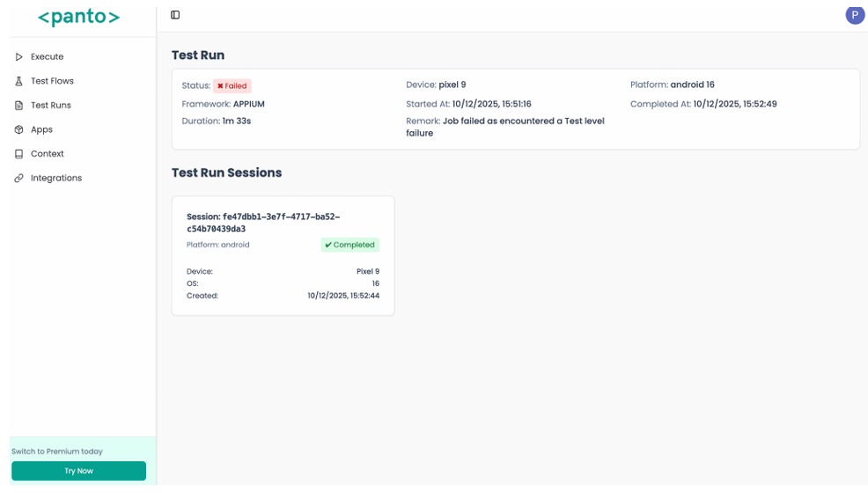The width and height of the screenshot is (868, 493).
Task: Click the green Completed session badge
Action: point(349,245)
